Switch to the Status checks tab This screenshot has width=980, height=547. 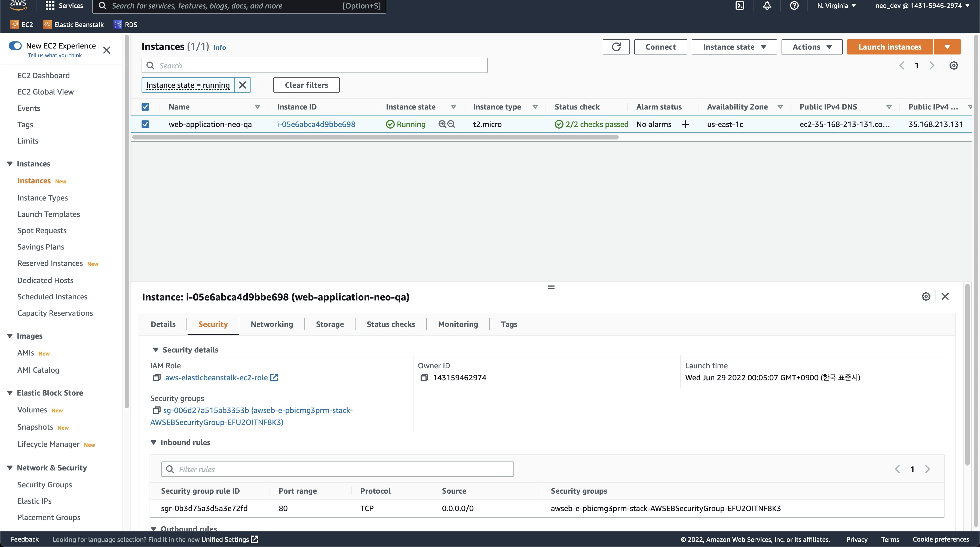[x=391, y=324]
